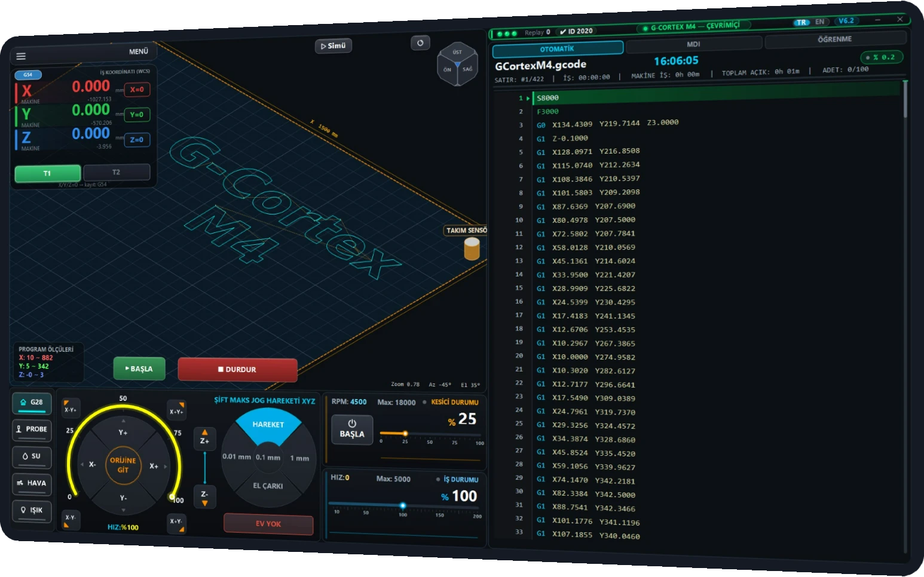The width and height of the screenshot is (924, 577).
Task: Open the ÖĞRENME tab
Action: 835,39
